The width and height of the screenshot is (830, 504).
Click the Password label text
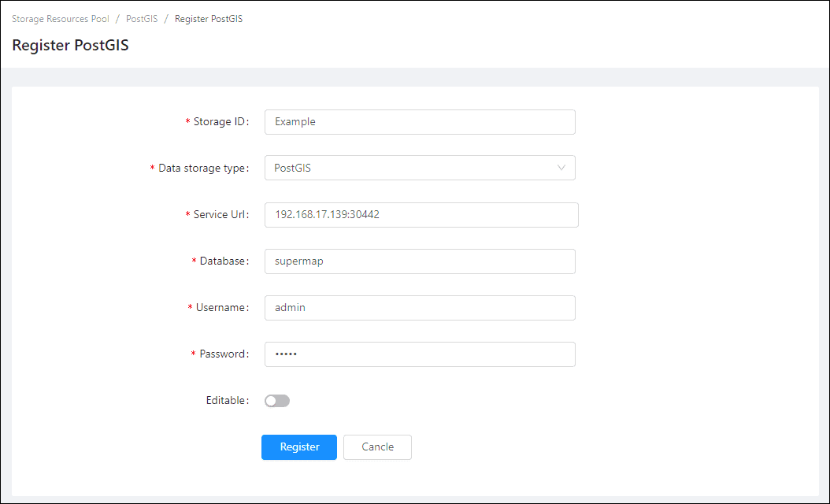(223, 354)
